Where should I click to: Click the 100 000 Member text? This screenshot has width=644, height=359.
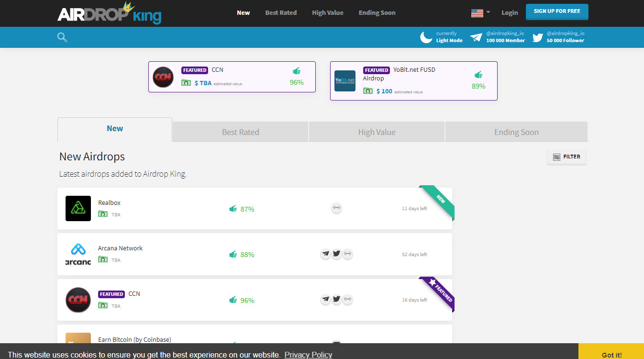click(505, 41)
